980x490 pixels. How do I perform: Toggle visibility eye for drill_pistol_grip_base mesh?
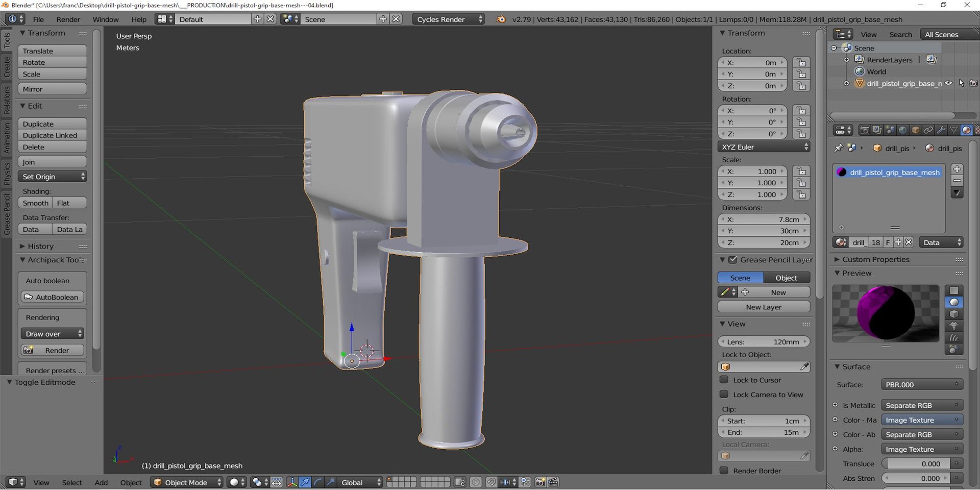click(948, 83)
